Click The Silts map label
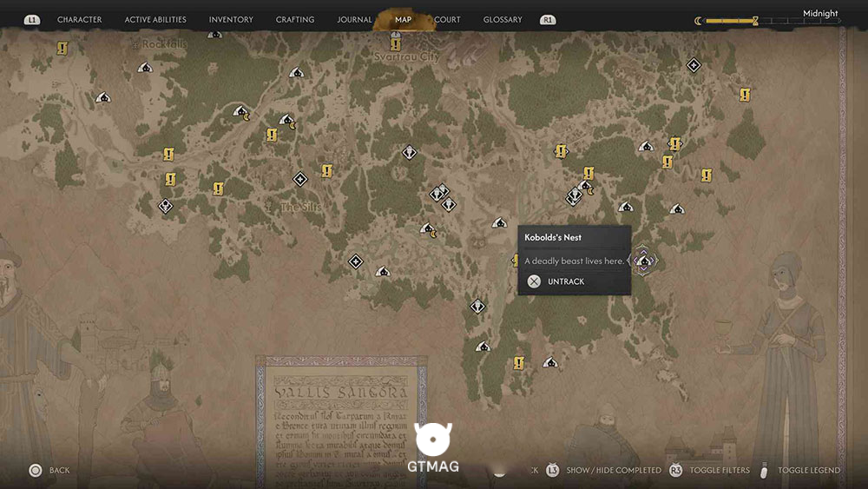The width and height of the screenshot is (868, 489). tap(300, 207)
